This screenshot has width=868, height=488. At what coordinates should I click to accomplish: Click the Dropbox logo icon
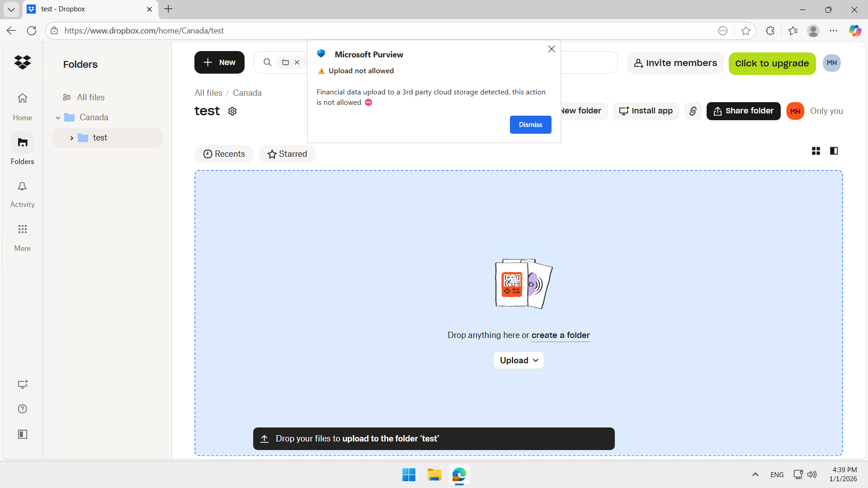22,62
